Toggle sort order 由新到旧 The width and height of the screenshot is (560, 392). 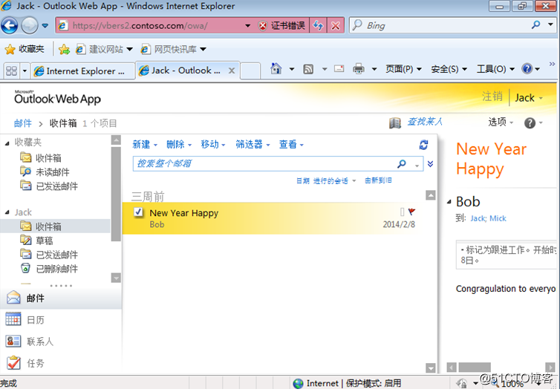(378, 180)
